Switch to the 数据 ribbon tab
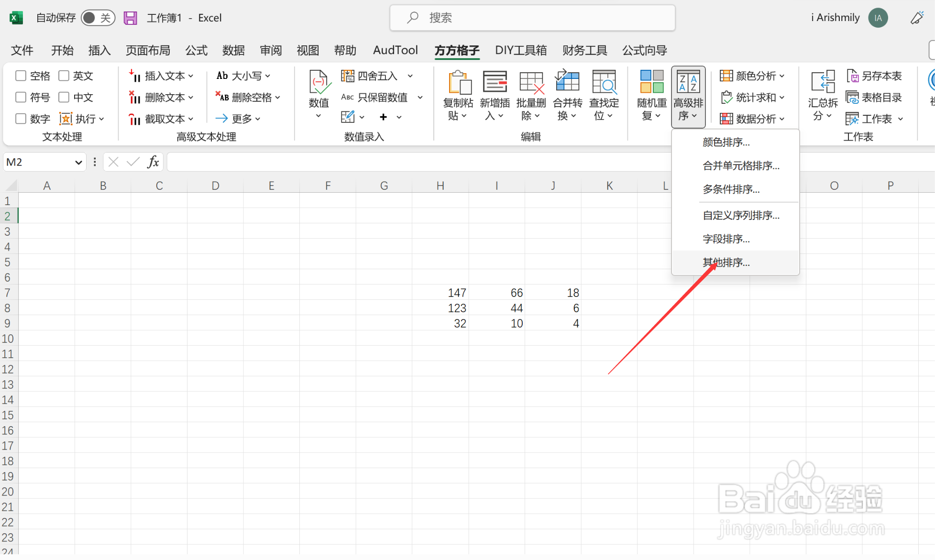935x560 pixels. pyautogui.click(x=233, y=50)
